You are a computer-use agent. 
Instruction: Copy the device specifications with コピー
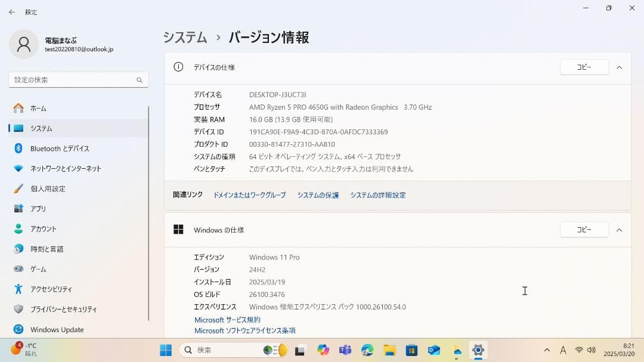[x=584, y=67]
